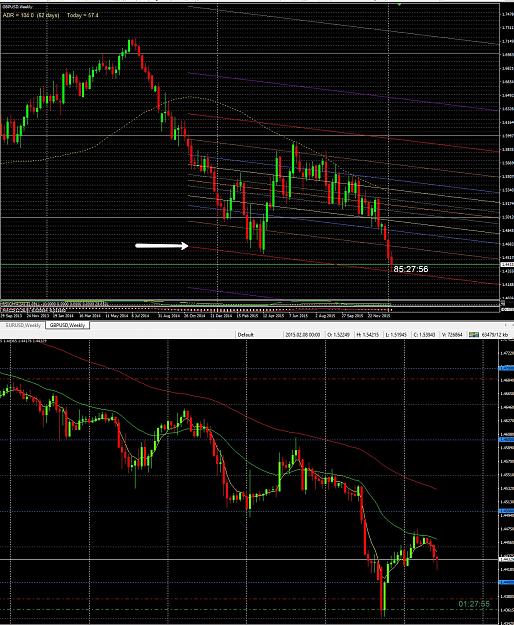Click the Default profile status bar entry

pos(245,335)
